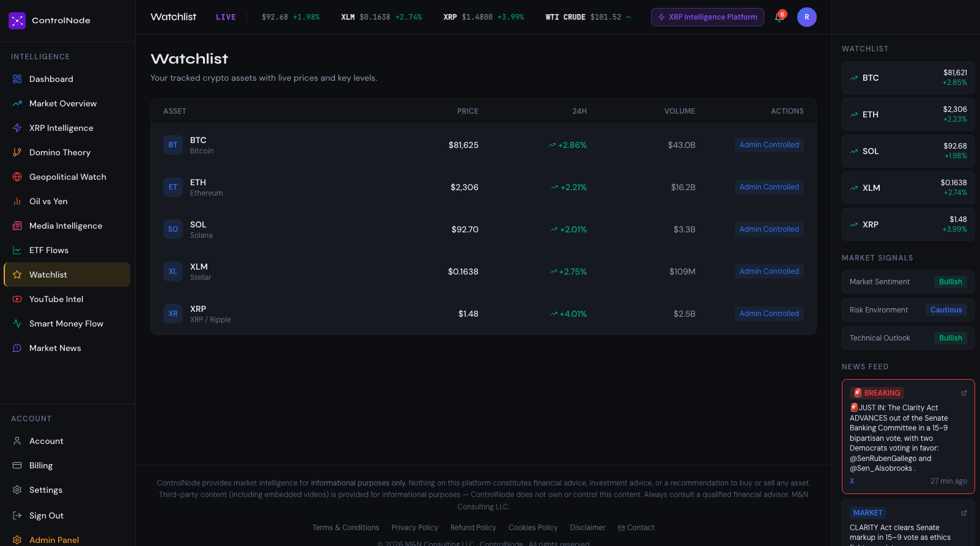Click the Market Sentiment Bullish badge
The width and height of the screenshot is (980, 546).
pyautogui.click(x=951, y=282)
